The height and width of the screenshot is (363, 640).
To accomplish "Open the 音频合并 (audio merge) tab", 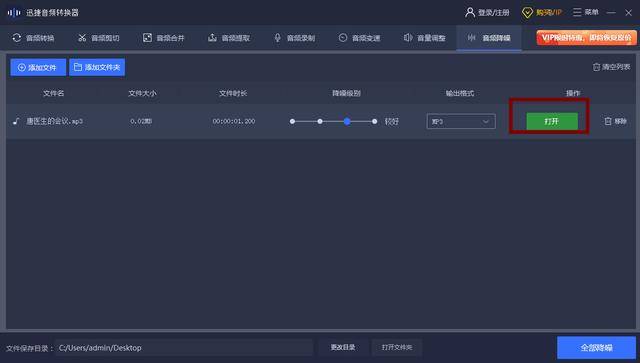I will [164, 38].
